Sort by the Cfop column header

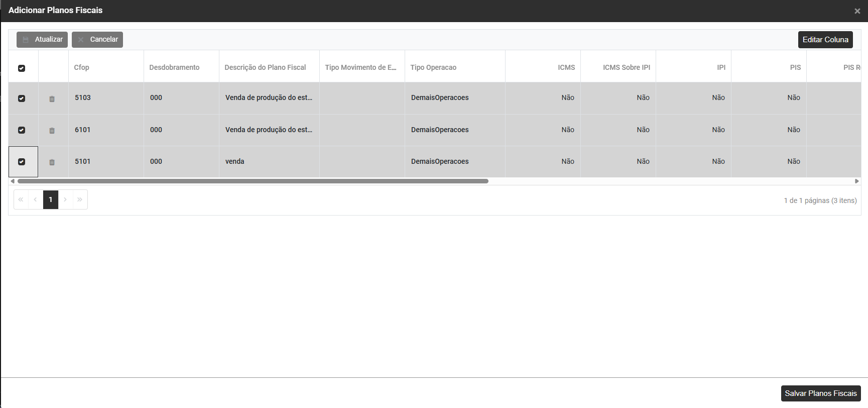(x=81, y=67)
